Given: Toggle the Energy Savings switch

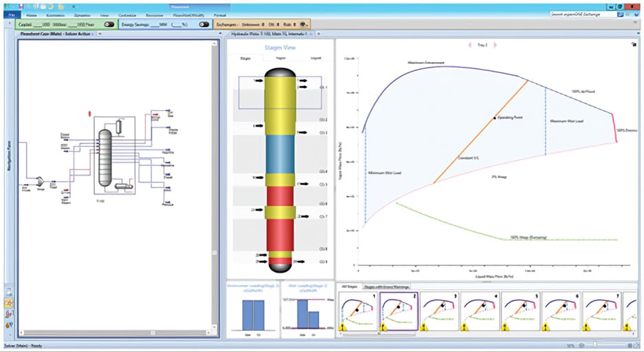Looking at the screenshot, I should point(204,23).
